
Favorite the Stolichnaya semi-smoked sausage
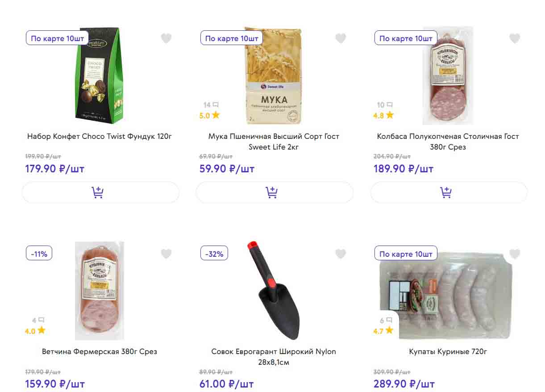coord(515,38)
